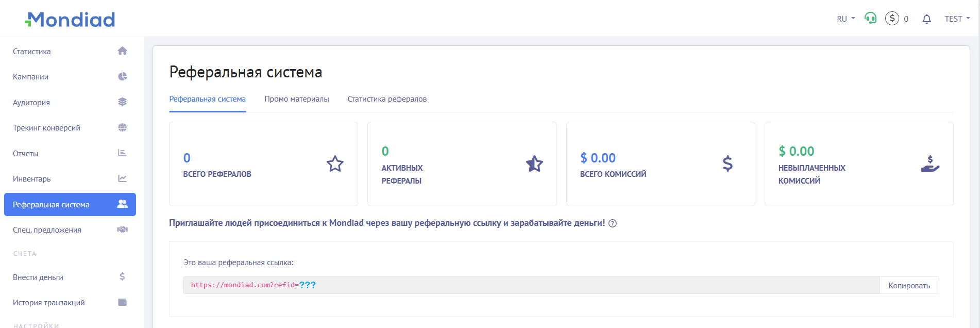Switch to the Промо материалы tab
980x328 pixels.
click(297, 99)
